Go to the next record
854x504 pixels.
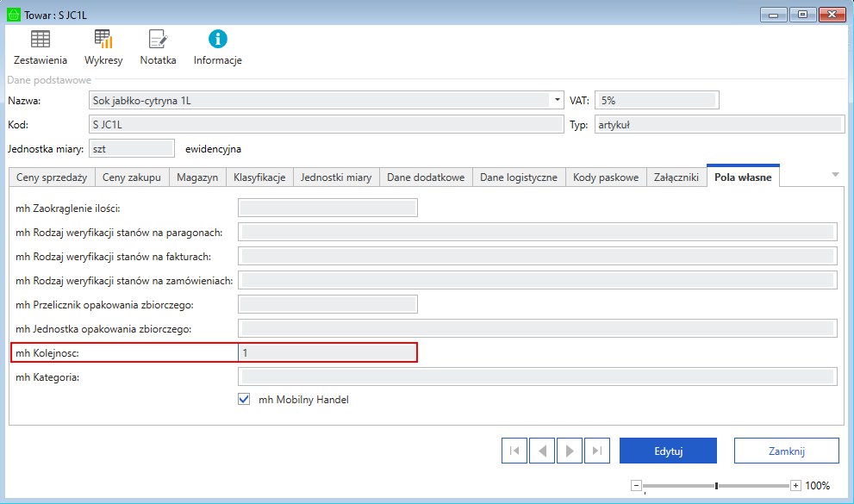[x=570, y=451]
